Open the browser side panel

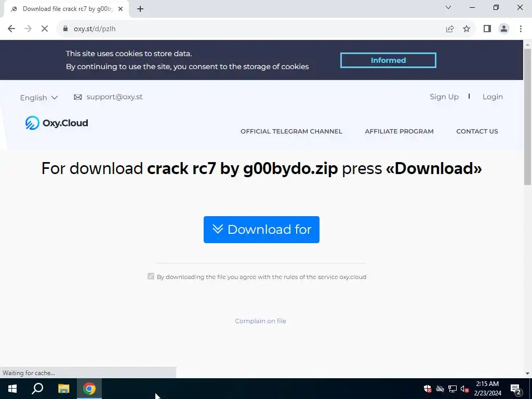[x=487, y=29]
